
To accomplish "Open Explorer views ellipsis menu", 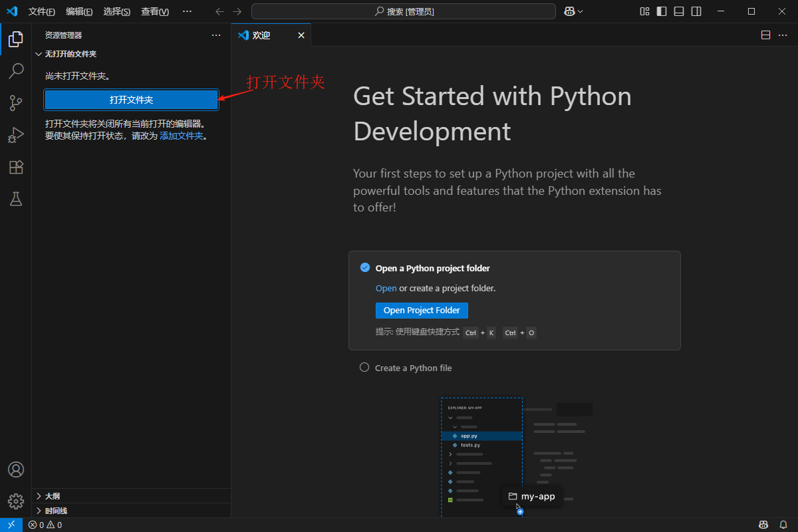I will (216, 35).
